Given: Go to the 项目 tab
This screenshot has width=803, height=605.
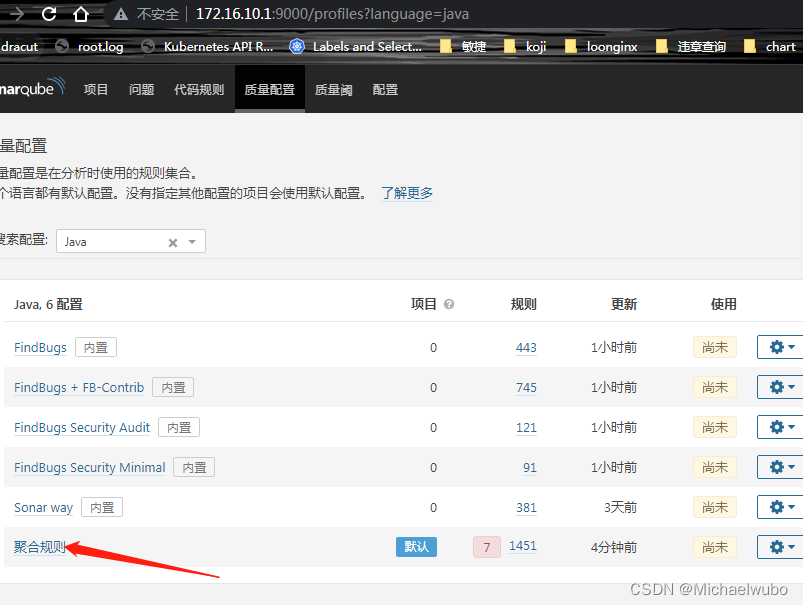Looking at the screenshot, I should [96, 90].
